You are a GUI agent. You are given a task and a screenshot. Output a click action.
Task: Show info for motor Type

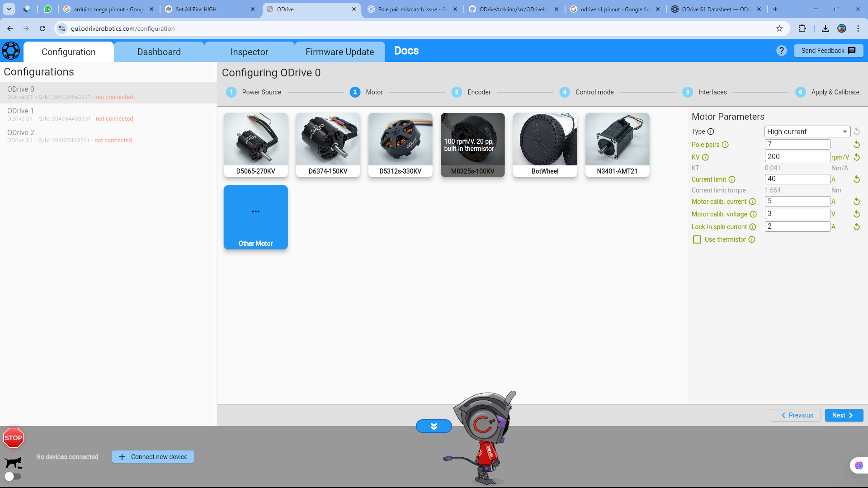point(711,131)
